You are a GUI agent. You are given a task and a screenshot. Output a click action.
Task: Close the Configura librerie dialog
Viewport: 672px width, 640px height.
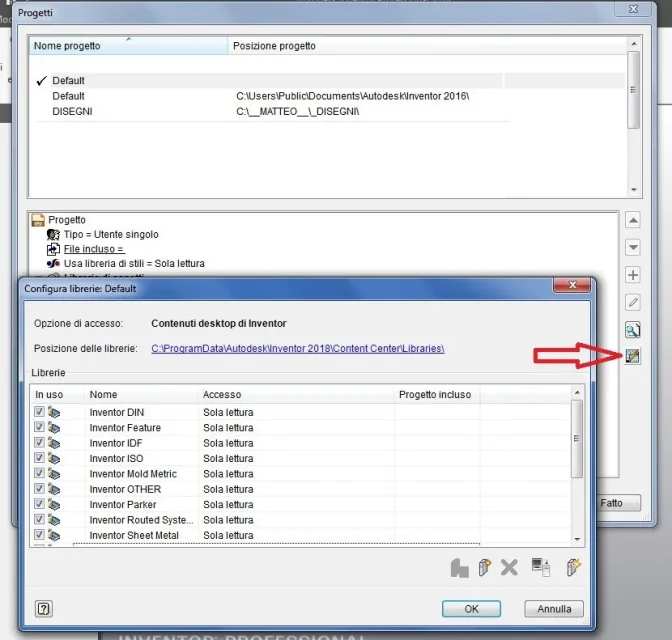coord(572,285)
